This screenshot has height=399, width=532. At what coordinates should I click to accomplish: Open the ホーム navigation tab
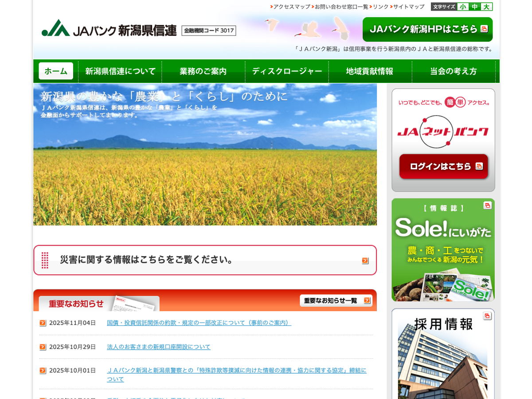[x=56, y=71]
